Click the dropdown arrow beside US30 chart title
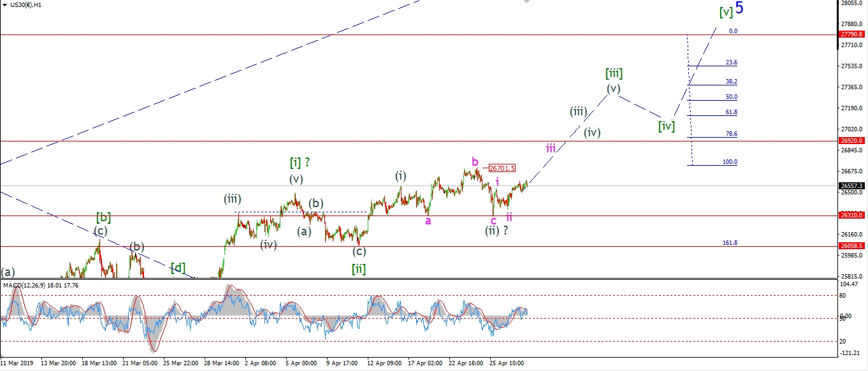 tap(5, 4)
